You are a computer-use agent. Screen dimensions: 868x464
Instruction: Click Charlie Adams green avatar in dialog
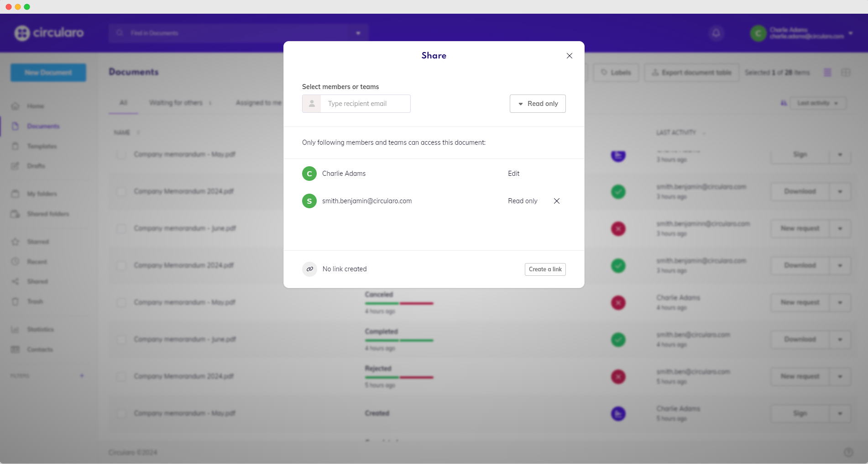(309, 174)
